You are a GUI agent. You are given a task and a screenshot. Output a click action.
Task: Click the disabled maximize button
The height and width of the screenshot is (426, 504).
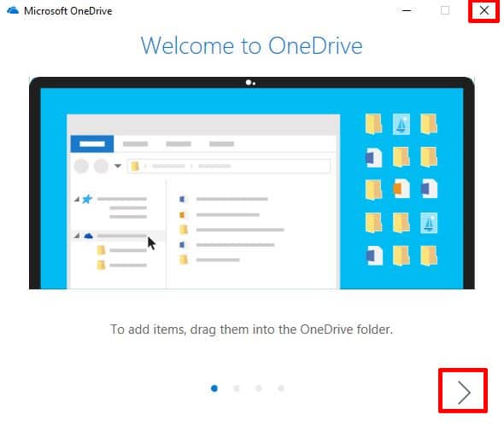click(445, 10)
